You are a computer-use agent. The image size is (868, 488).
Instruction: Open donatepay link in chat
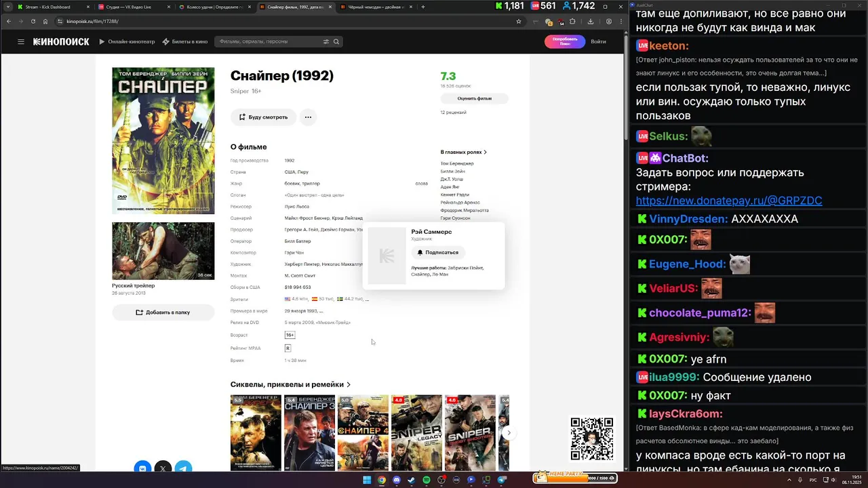pyautogui.click(x=729, y=201)
